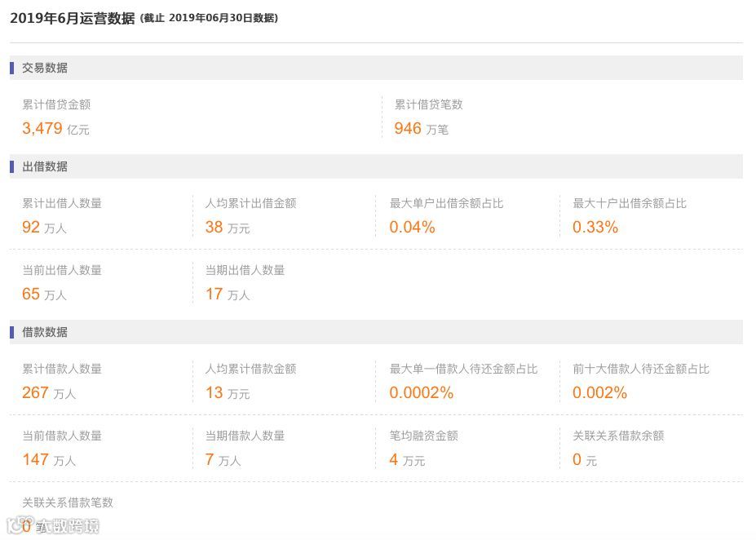Image resolution: width=756 pixels, height=540 pixels.
Task: Click the blue marker beside 出借数据 header
Action: (x=12, y=166)
